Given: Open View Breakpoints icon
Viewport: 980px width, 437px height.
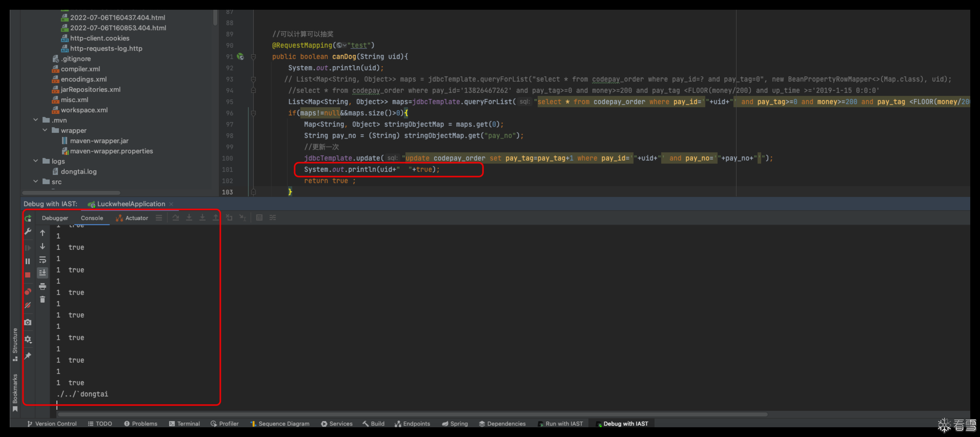Looking at the screenshot, I should [x=28, y=292].
